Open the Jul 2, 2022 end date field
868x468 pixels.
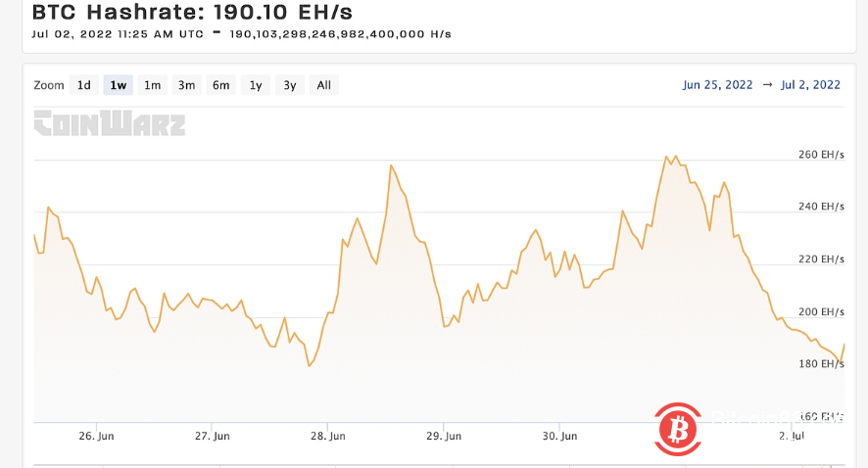[810, 85]
